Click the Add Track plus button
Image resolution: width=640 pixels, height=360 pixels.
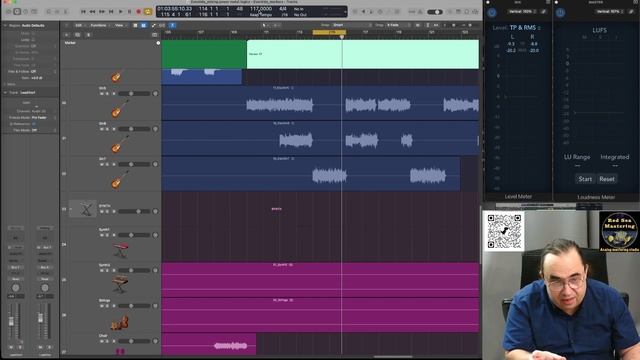67,35
